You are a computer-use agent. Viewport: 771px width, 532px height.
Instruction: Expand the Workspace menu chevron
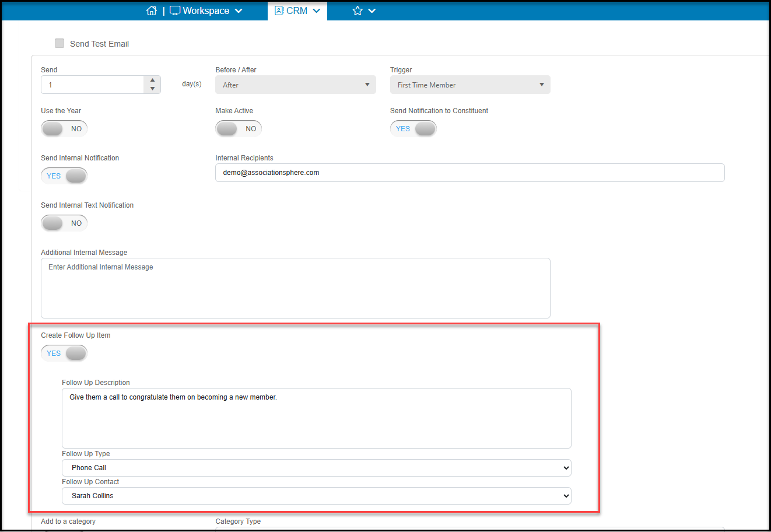[239, 11]
